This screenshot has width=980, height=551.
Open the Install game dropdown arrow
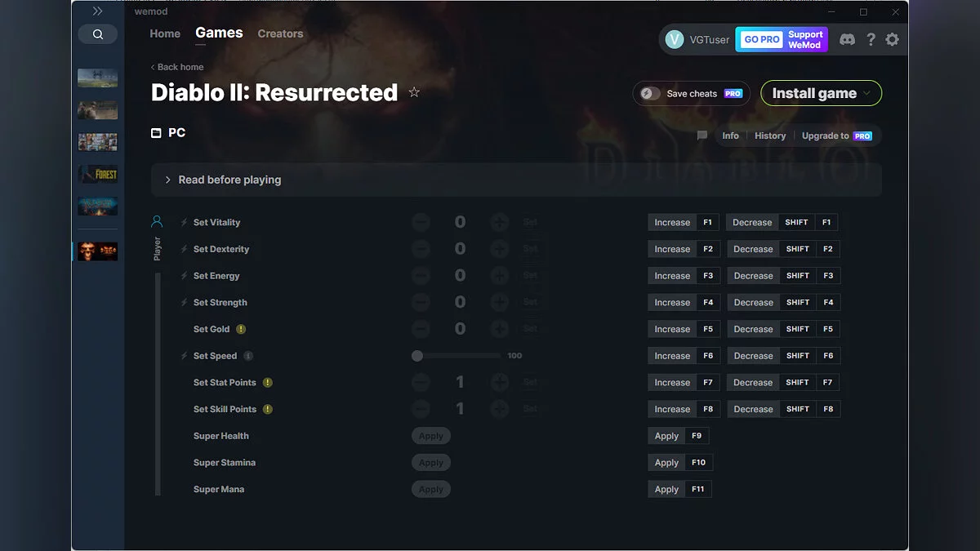coord(868,93)
